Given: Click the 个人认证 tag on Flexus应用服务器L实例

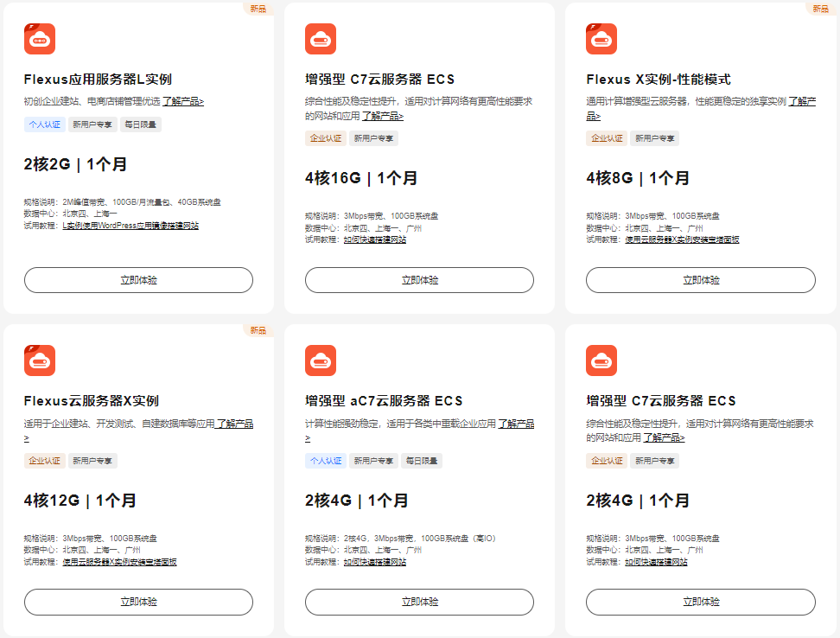Looking at the screenshot, I should [x=44, y=124].
